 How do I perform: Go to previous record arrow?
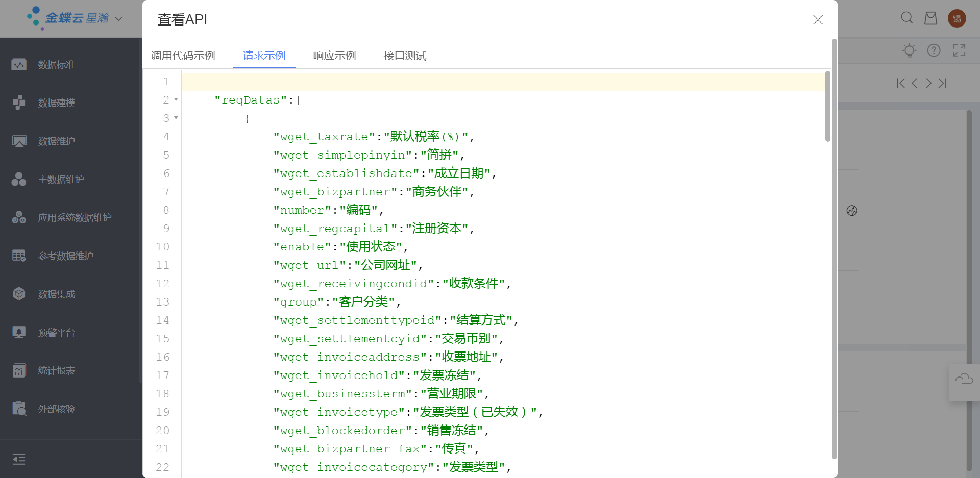pyautogui.click(x=915, y=83)
